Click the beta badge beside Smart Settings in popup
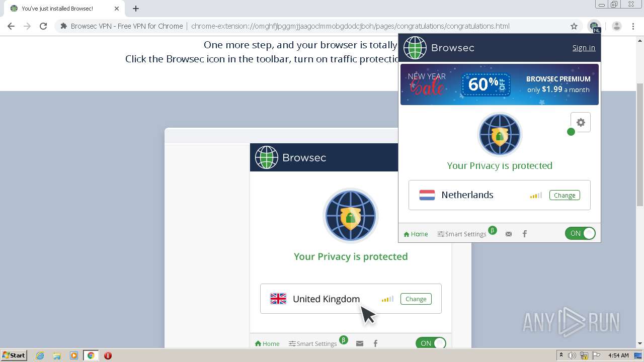The image size is (644, 362). pos(493,230)
